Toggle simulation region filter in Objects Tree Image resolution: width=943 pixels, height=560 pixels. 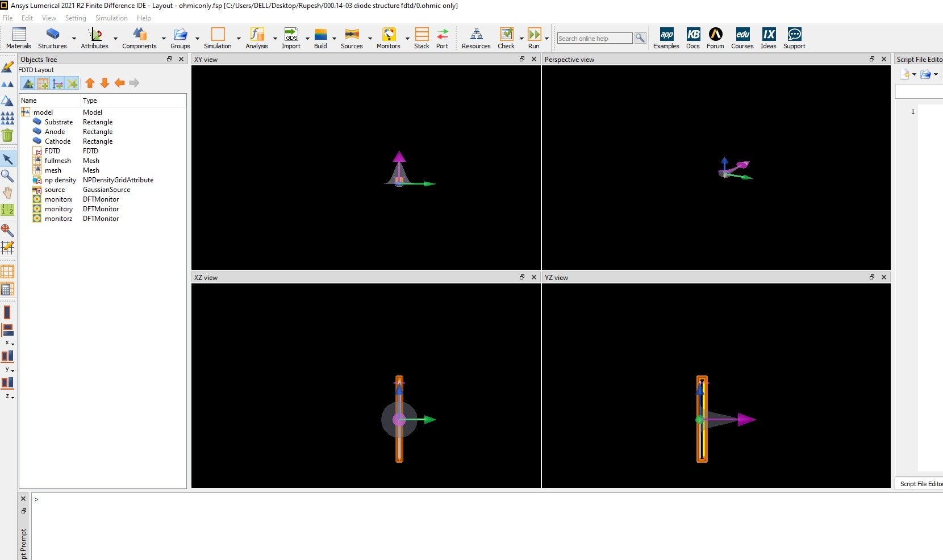43,83
